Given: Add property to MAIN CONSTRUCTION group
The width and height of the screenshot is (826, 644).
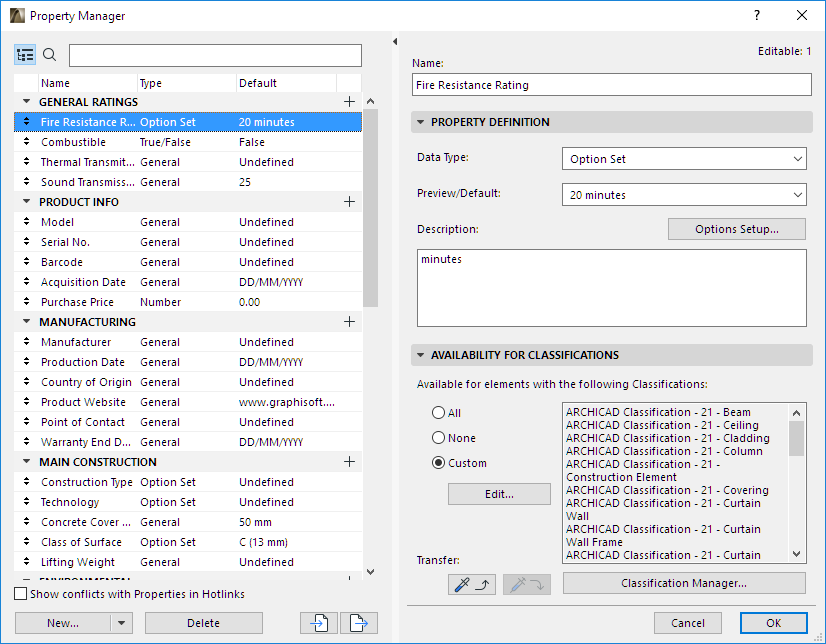Looking at the screenshot, I should point(349,462).
